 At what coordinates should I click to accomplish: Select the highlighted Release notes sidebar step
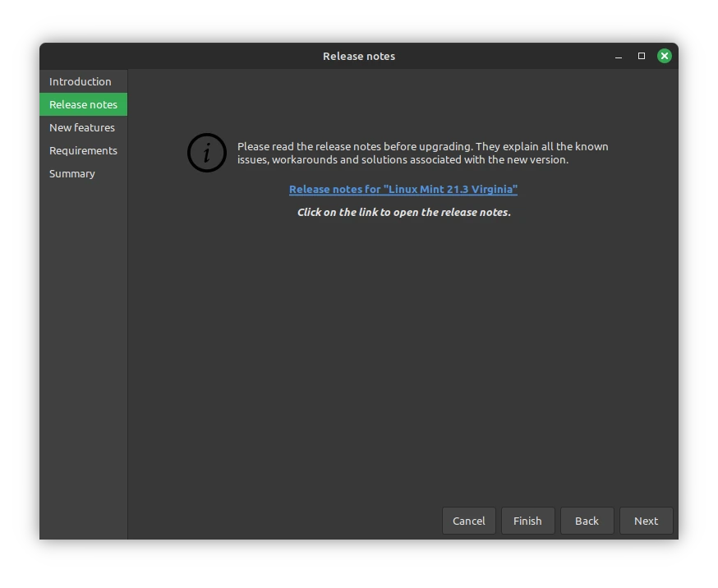83,104
